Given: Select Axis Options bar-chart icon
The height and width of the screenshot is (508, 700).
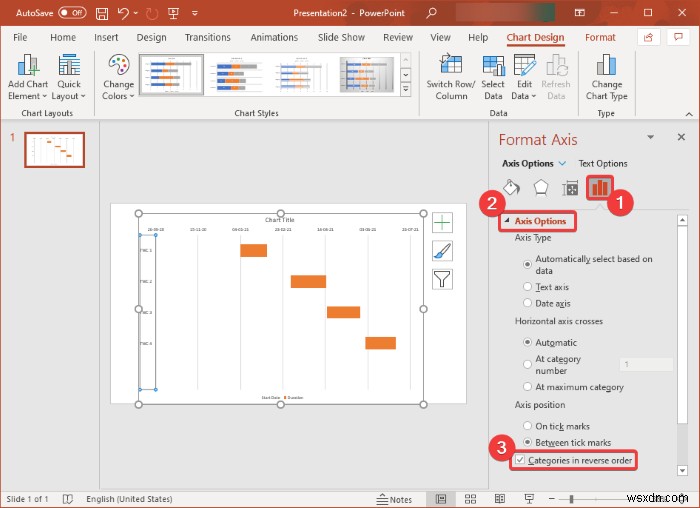Looking at the screenshot, I should click(599, 187).
